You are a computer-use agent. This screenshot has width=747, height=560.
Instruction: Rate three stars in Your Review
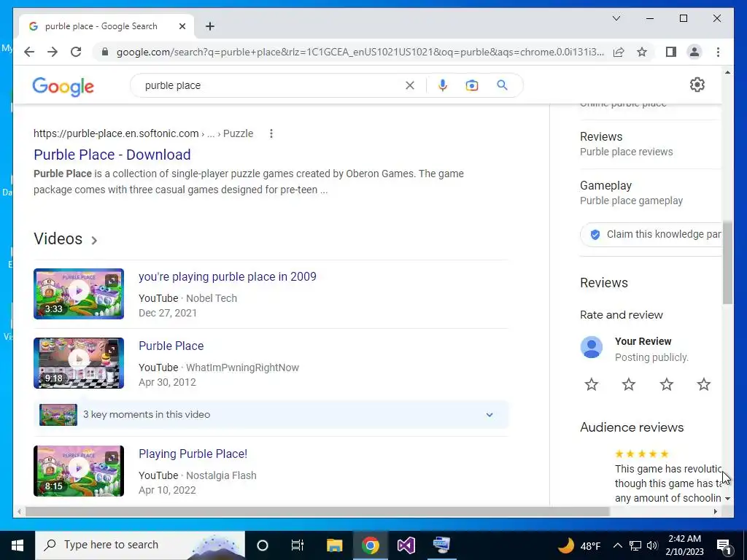coord(667,384)
